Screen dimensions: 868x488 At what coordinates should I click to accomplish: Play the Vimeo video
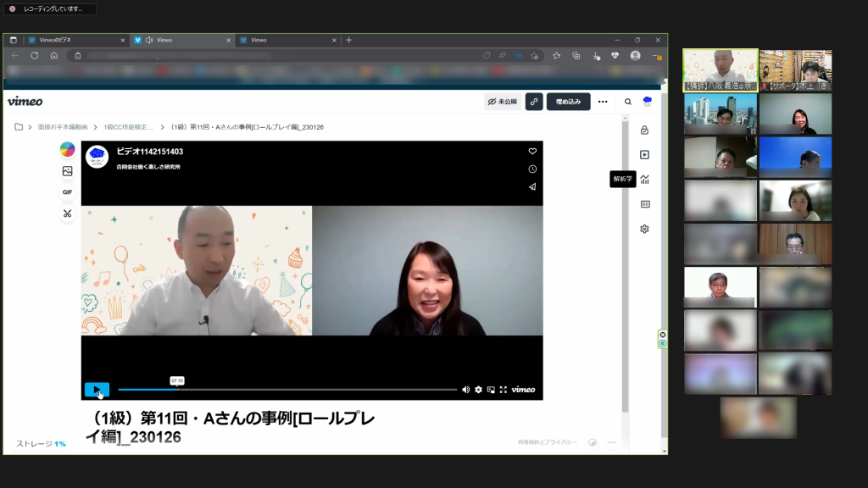[x=97, y=390]
